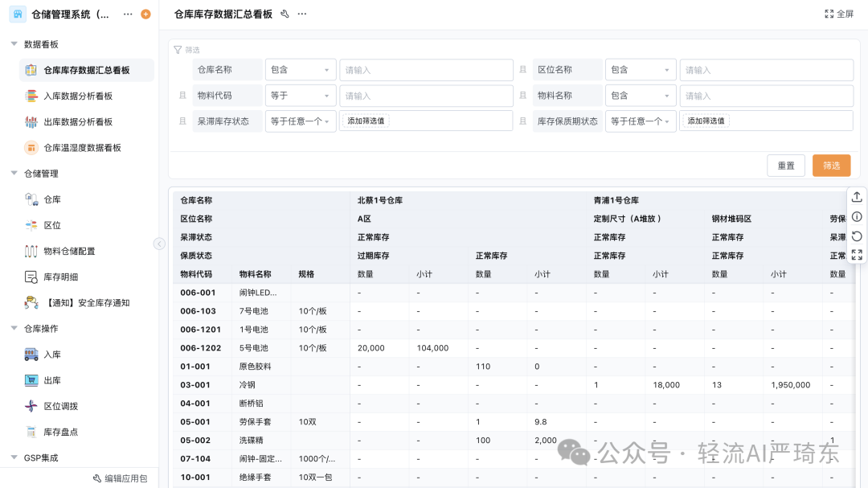The height and width of the screenshot is (488, 868).
Task: Expand the table to fullscreen via side icon
Action: coord(857,256)
